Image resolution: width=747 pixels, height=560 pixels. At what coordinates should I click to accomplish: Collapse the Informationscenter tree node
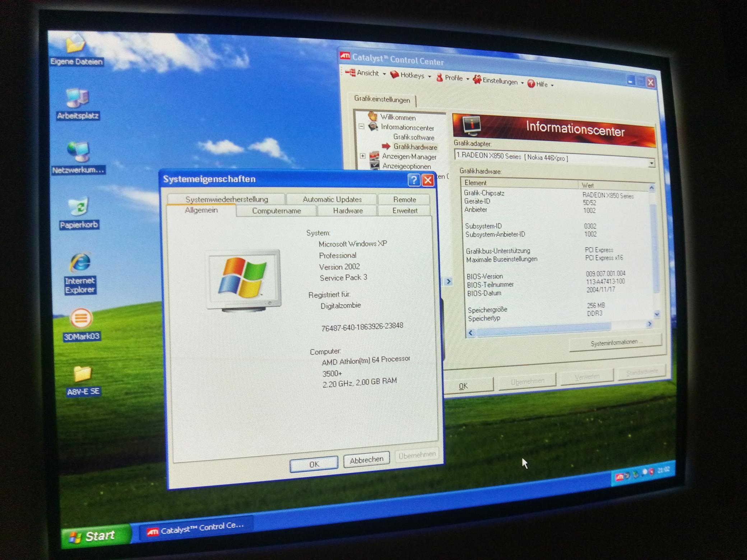[x=362, y=126]
